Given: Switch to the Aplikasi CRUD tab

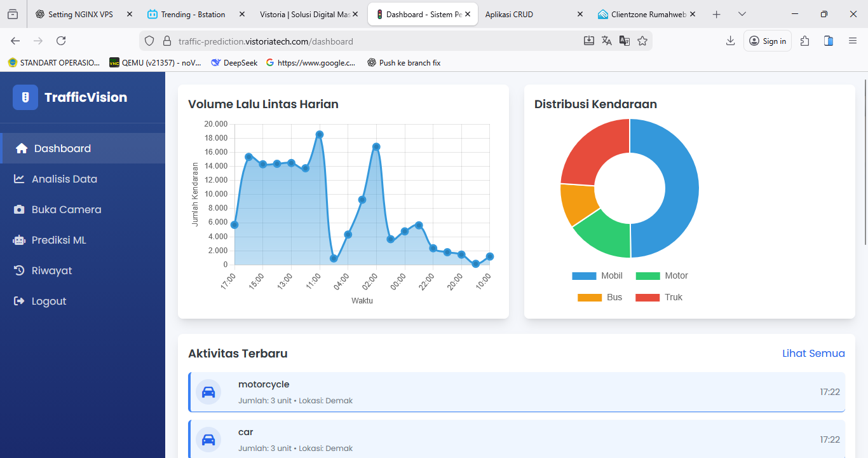Looking at the screenshot, I should [509, 14].
